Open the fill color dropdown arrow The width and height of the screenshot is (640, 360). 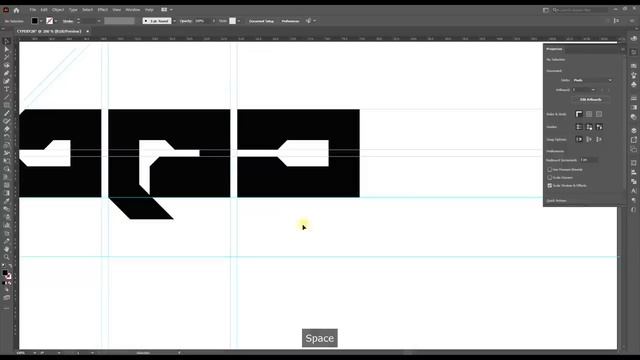(x=41, y=21)
